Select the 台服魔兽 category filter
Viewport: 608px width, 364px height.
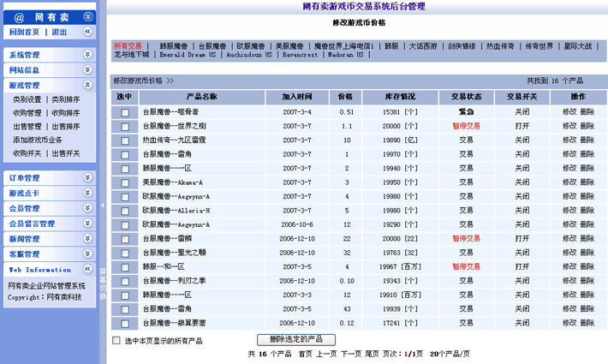point(212,46)
